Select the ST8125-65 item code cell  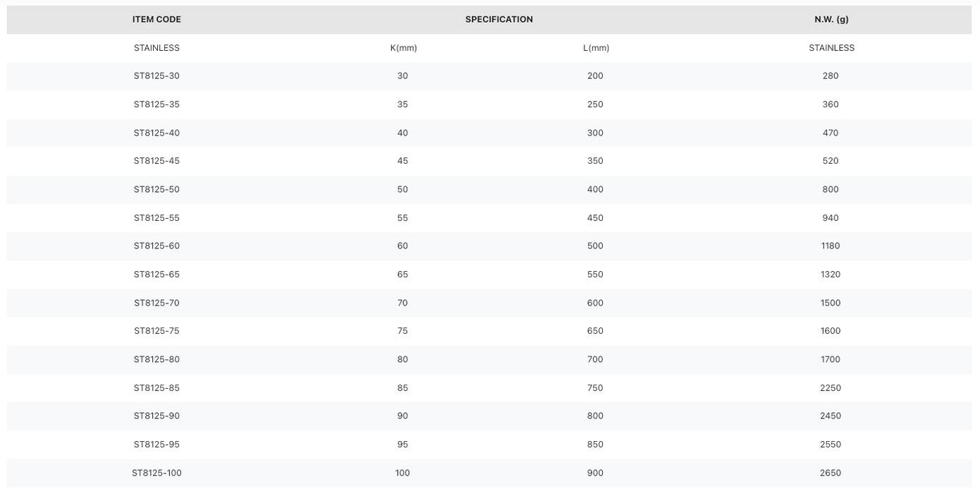click(x=157, y=275)
